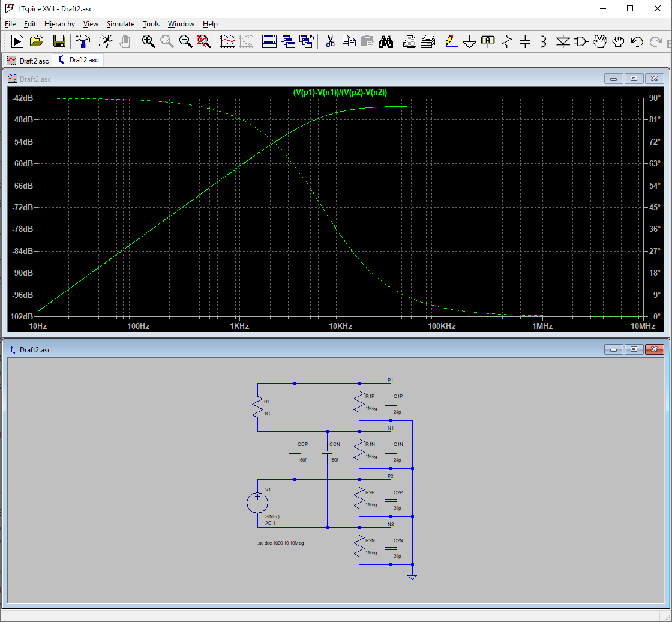
Task: Select the Diode component tool
Action: click(563, 41)
